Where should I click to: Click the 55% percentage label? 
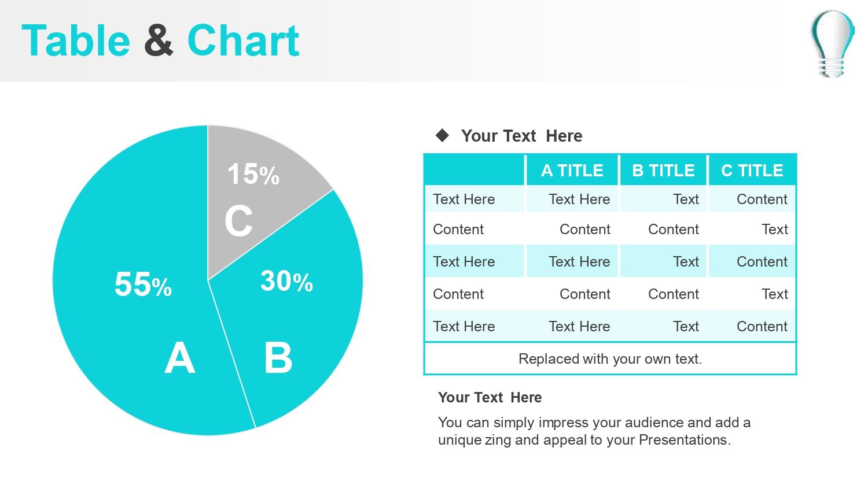click(x=143, y=284)
